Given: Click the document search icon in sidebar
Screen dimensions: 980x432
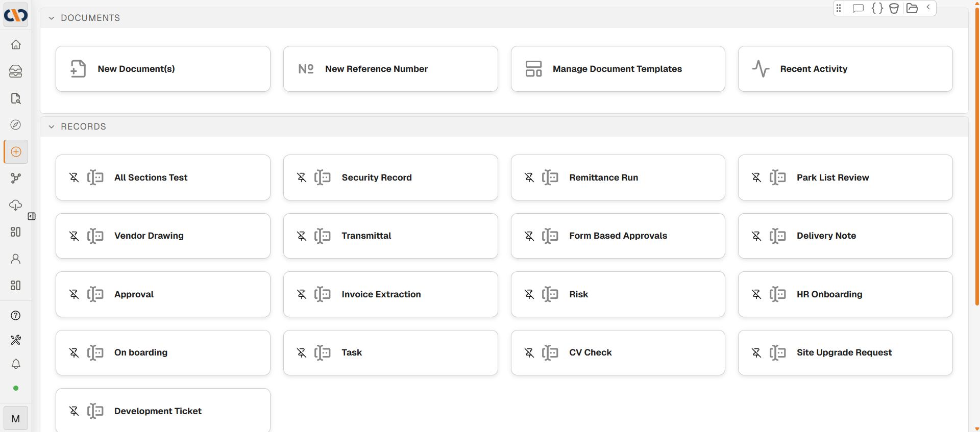Looking at the screenshot, I should tap(16, 98).
